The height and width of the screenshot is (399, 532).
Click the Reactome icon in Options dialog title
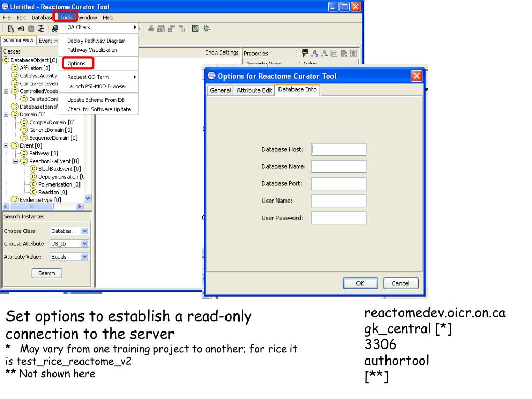212,76
